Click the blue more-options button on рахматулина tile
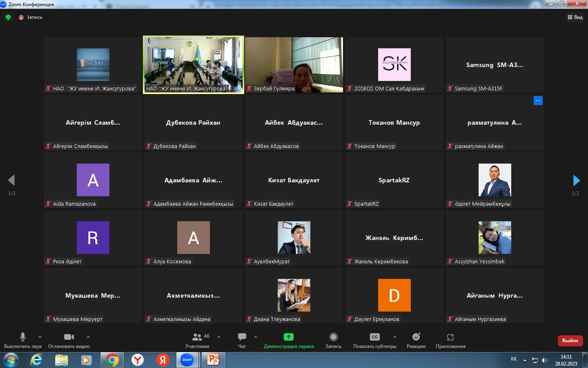This screenshot has width=588, height=368. pyautogui.click(x=538, y=101)
